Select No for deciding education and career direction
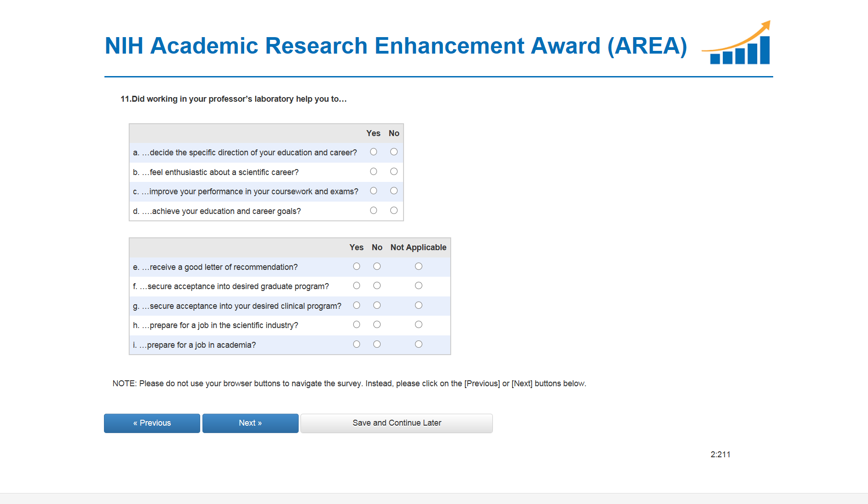This screenshot has height=504, width=868. pos(394,152)
